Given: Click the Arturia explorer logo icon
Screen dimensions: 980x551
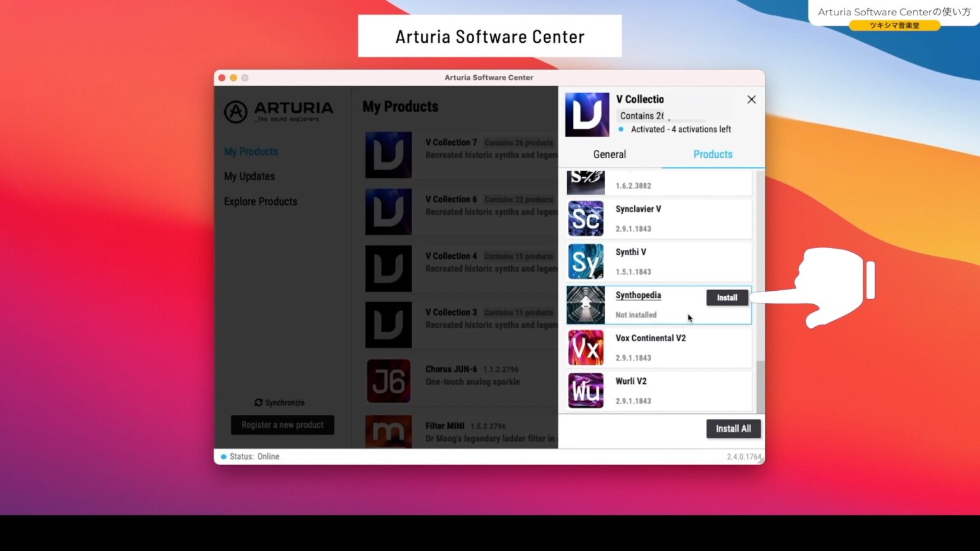Looking at the screenshot, I should pos(235,110).
